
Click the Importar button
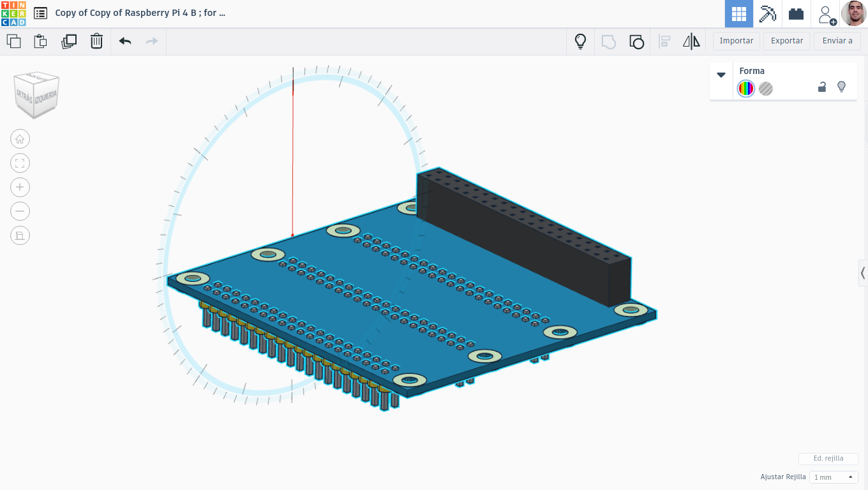click(x=737, y=41)
